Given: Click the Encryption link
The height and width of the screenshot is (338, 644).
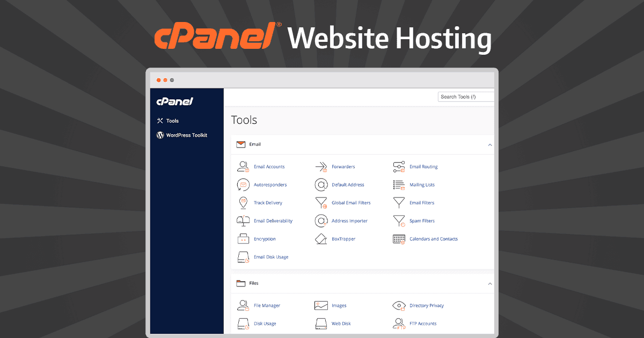Looking at the screenshot, I should (x=265, y=239).
